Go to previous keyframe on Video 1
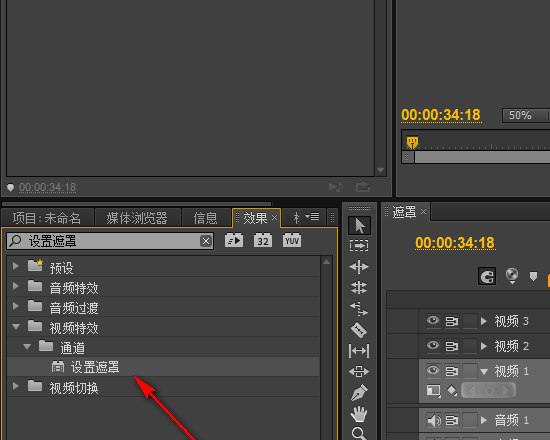 (471, 390)
